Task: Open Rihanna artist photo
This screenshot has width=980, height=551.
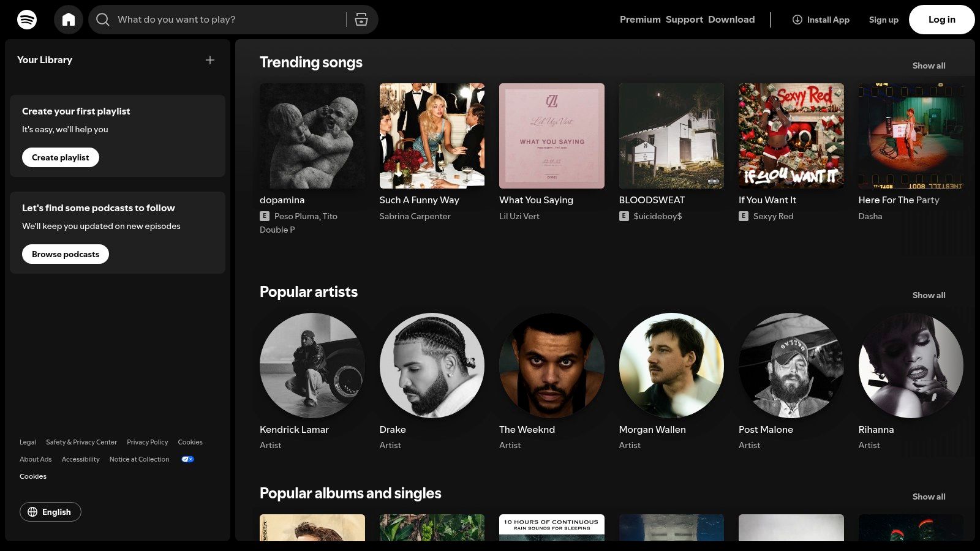Action: pos(911,365)
